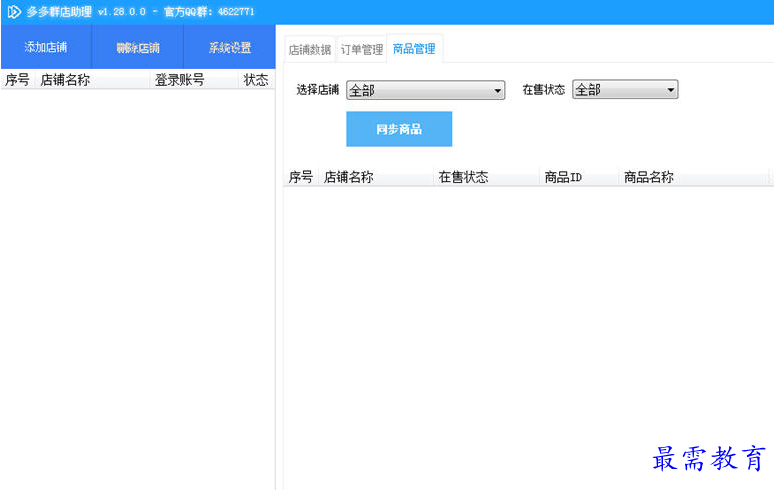Viewport: 774px width, 490px height.
Task: Click the 添加店铺 button
Action: point(46,47)
